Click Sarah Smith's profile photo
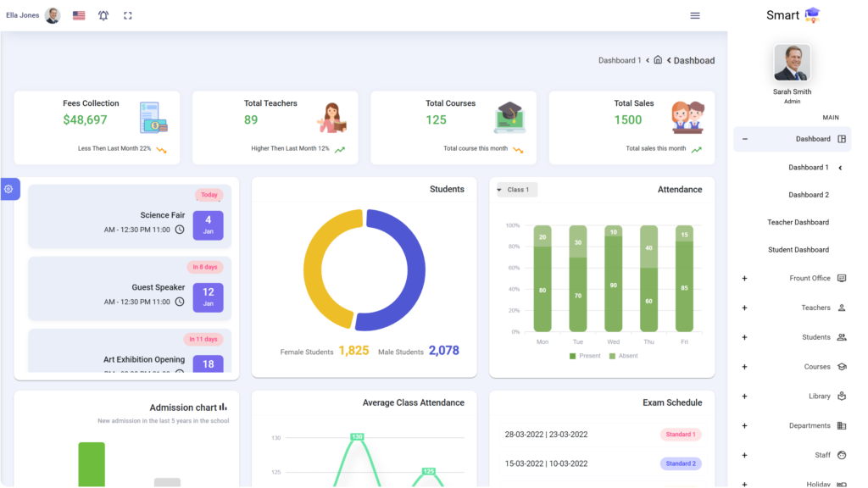The image size is (868, 488). (792, 63)
